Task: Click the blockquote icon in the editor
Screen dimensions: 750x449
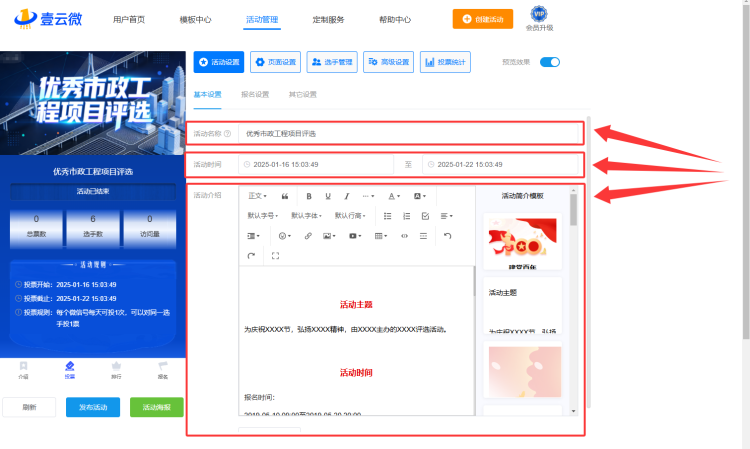Action: coord(285,196)
